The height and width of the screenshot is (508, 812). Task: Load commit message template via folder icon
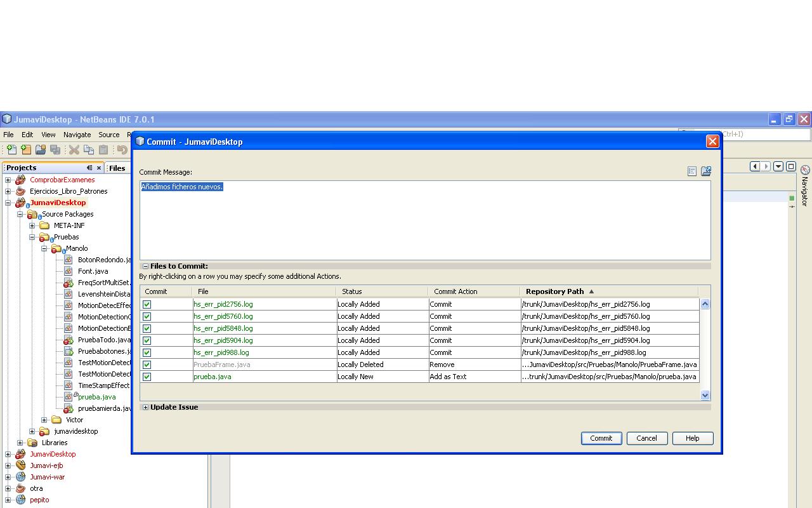point(707,171)
